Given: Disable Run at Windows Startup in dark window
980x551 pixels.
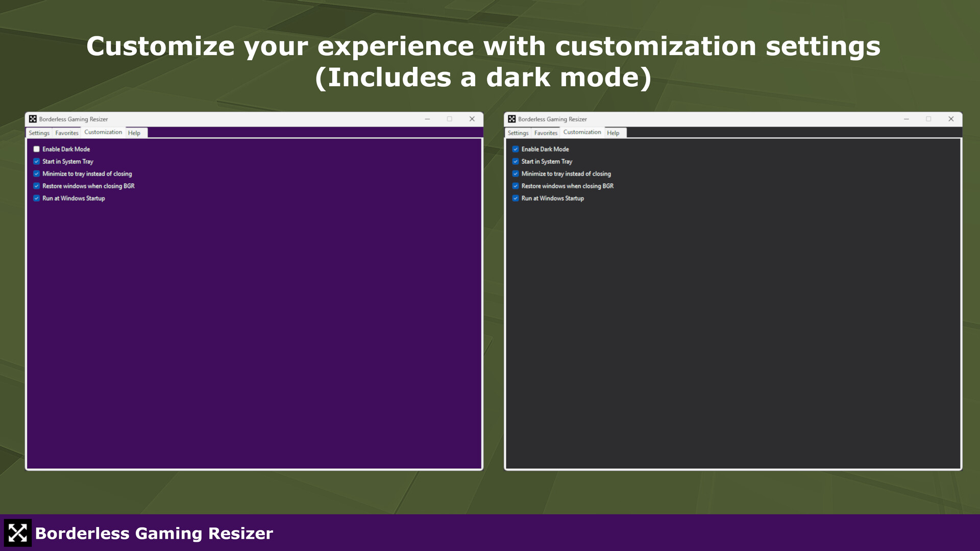Looking at the screenshot, I should [516, 198].
